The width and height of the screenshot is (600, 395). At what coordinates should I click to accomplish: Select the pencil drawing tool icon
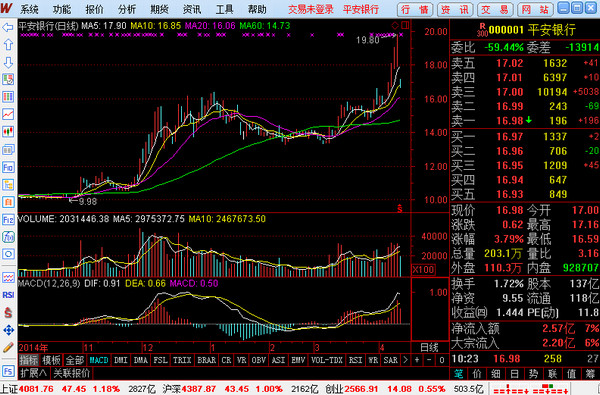[8, 347]
